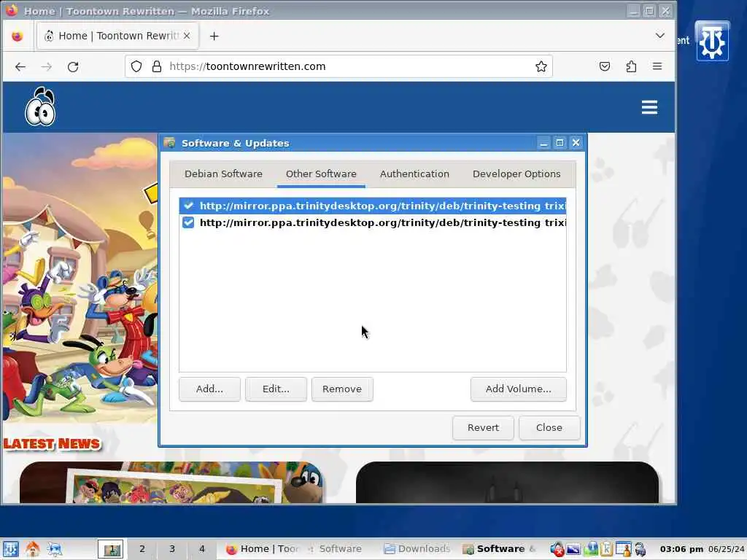
Task: Open a new Firefox tab
Action: pyautogui.click(x=214, y=36)
